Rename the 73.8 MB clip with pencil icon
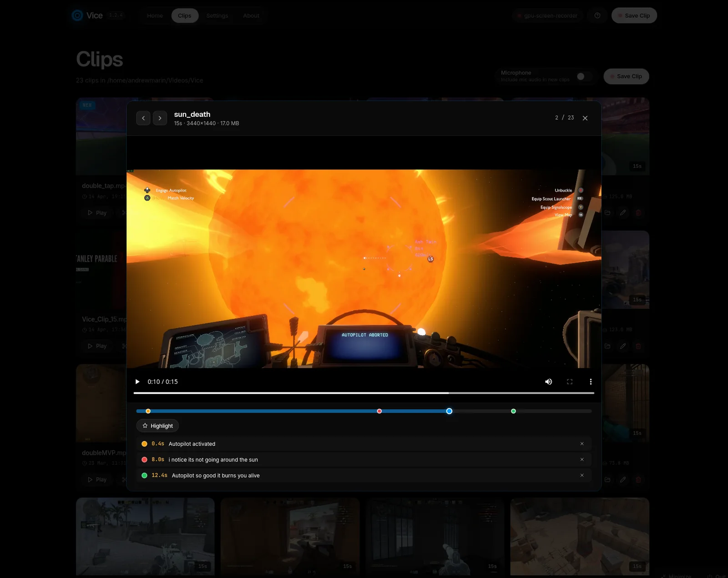Image resolution: width=728 pixels, height=578 pixels. pyautogui.click(x=623, y=480)
